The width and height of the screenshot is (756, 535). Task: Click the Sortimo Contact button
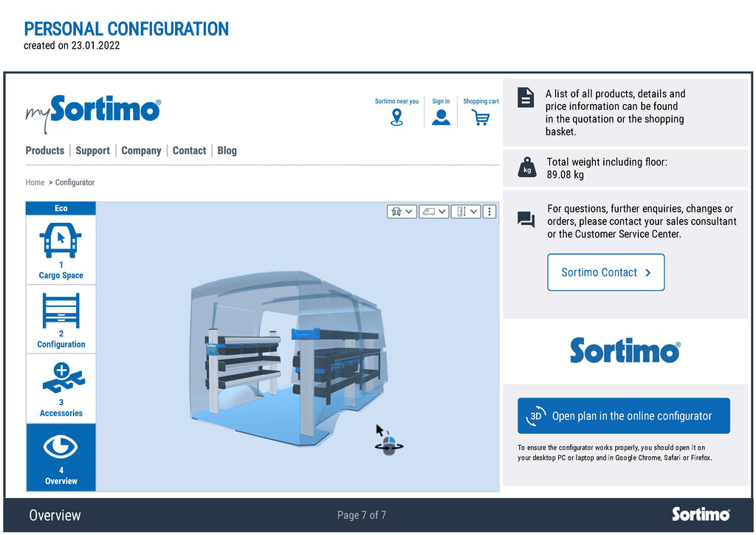pyautogui.click(x=606, y=272)
